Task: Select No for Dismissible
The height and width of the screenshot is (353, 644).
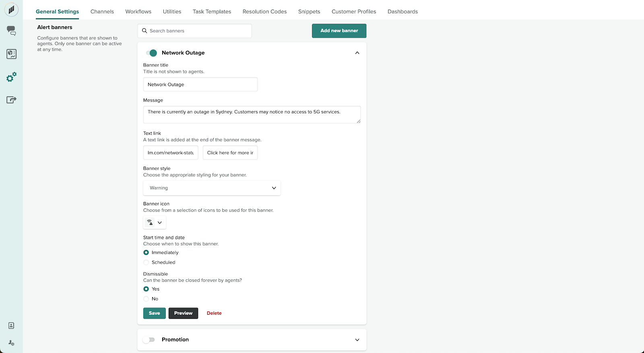Action: (146, 299)
